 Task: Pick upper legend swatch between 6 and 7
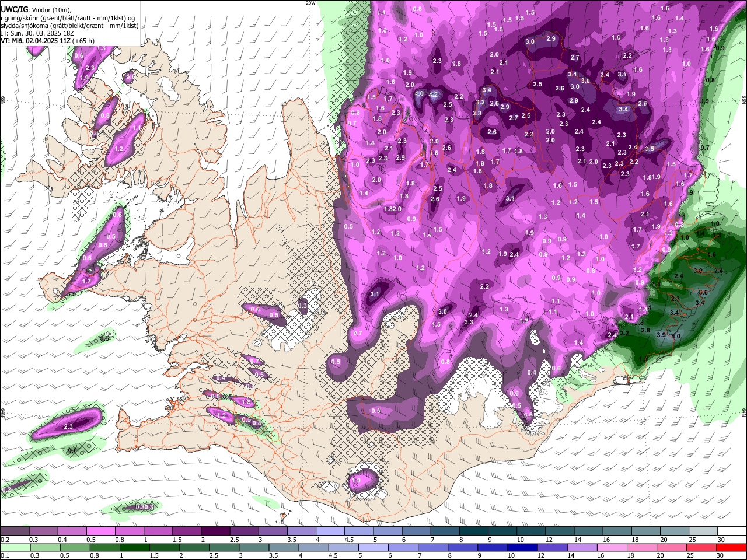(x=417, y=531)
